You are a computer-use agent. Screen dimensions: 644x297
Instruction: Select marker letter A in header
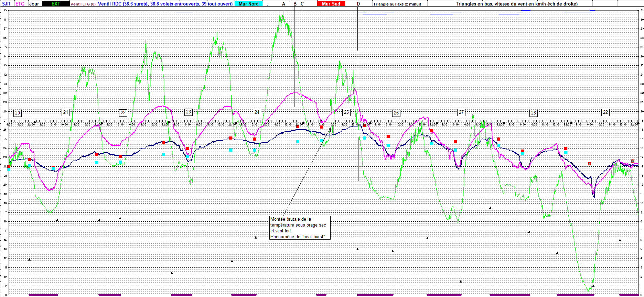click(x=284, y=4)
